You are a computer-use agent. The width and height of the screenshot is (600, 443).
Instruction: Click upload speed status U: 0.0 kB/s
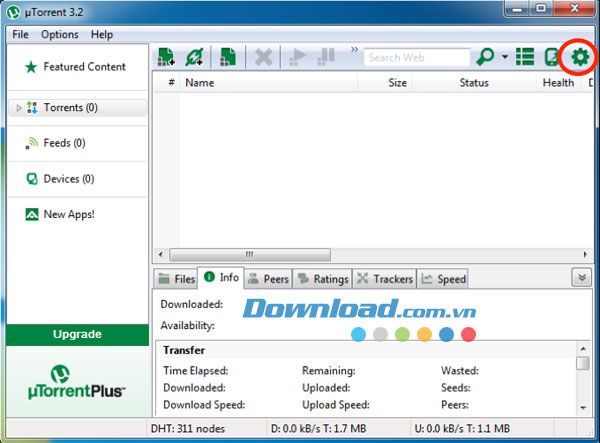[x=462, y=428]
